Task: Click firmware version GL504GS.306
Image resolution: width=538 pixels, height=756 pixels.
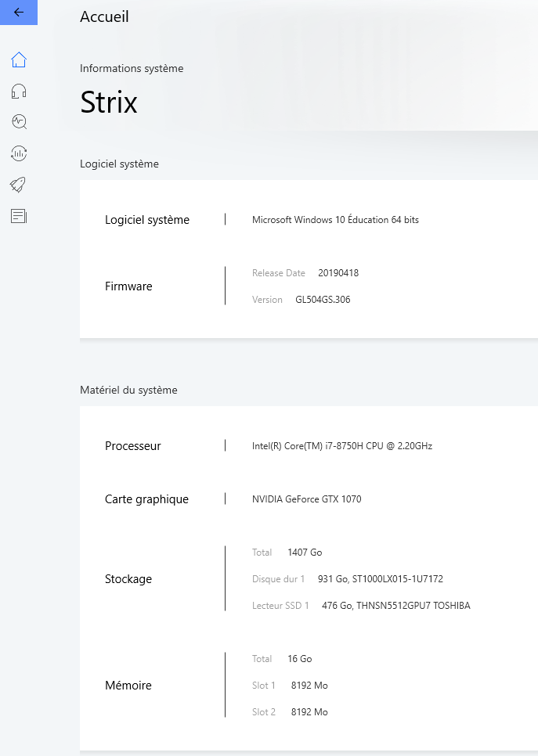Action: [323, 300]
